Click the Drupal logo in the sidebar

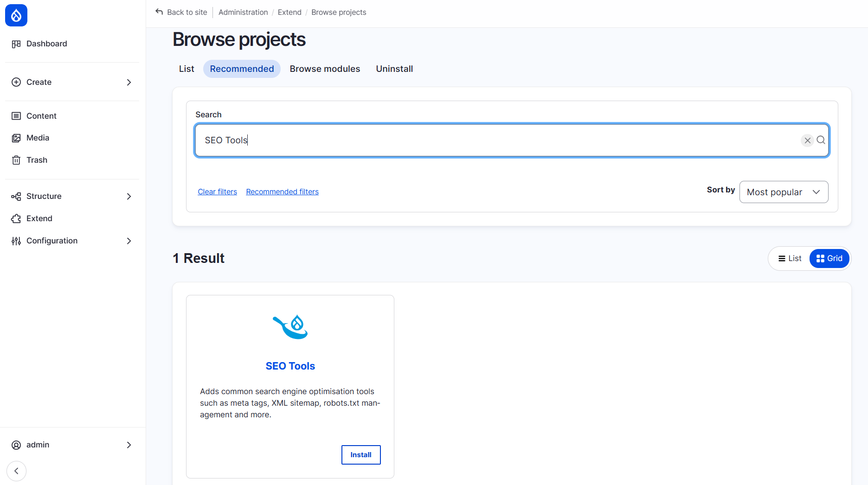16,15
